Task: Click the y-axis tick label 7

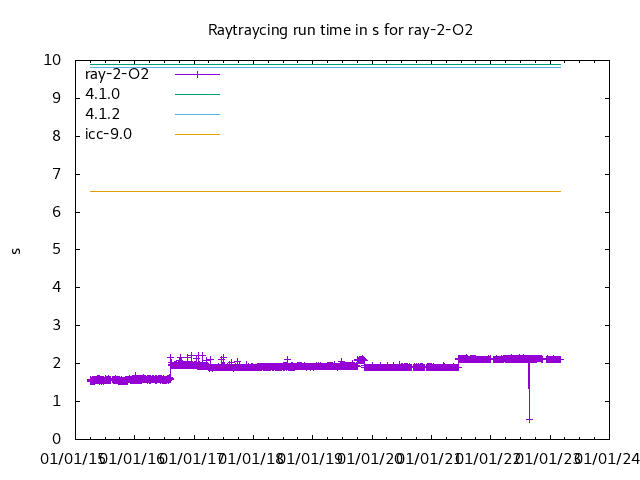Action: [x=57, y=174]
